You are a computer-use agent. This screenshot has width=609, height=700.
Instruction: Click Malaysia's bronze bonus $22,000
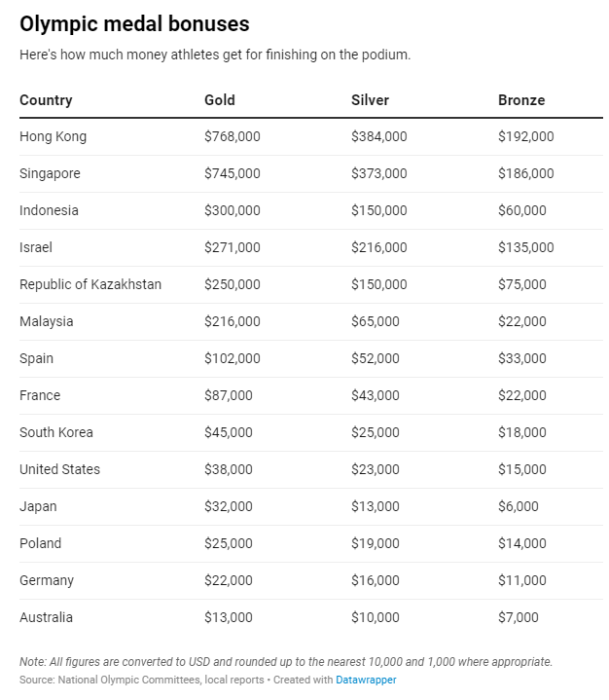point(522,322)
